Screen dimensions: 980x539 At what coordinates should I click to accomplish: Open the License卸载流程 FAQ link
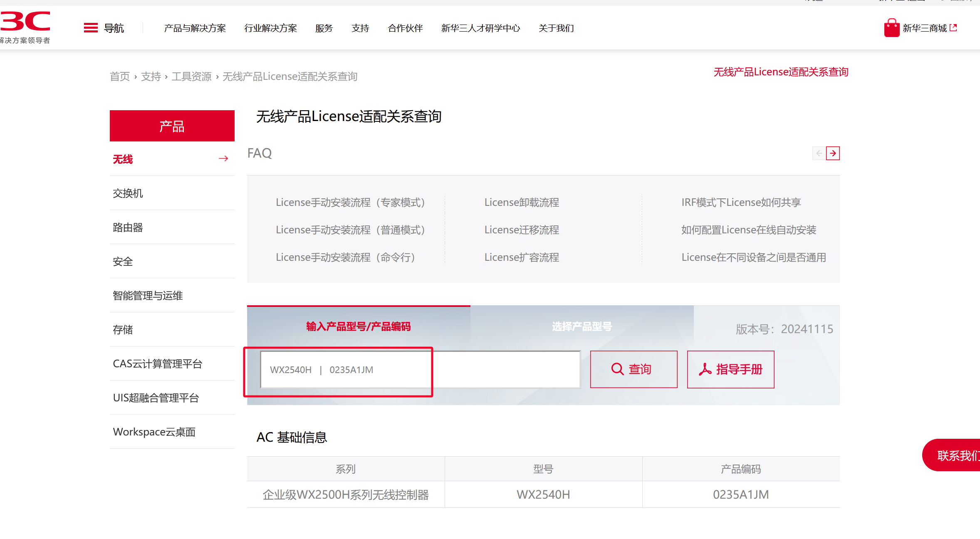pyautogui.click(x=522, y=203)
